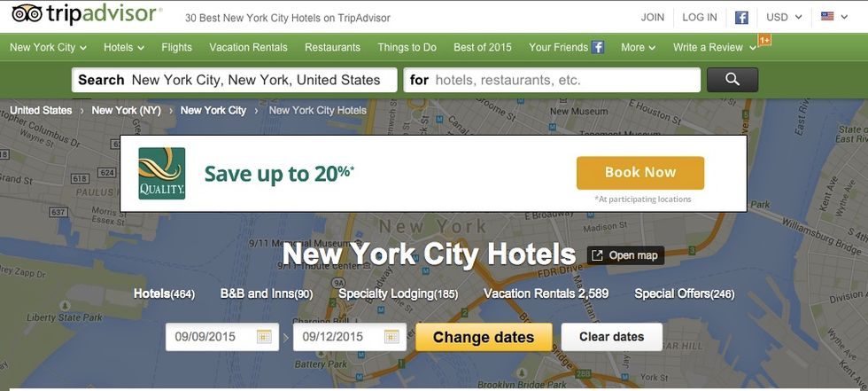The height and width of the screenshot is (391, 868).
Task: Open check-in date calendar icon
Action: point(264,337)
